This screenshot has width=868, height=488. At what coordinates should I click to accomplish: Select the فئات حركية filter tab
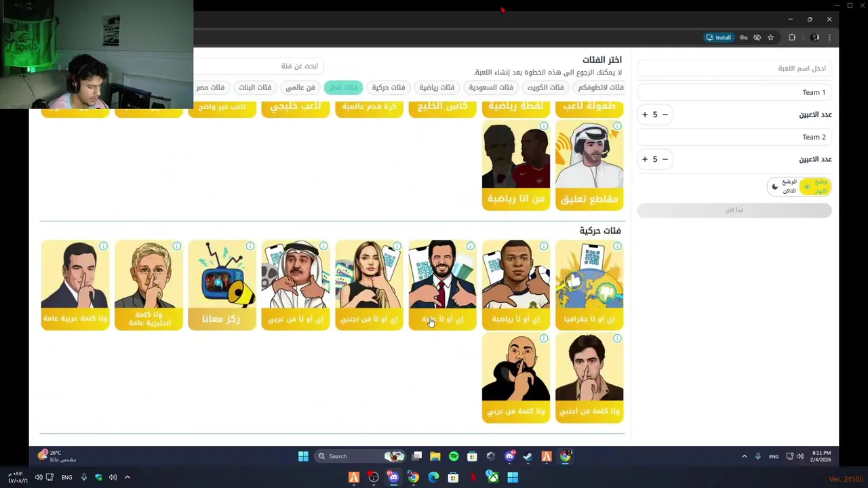point(388,87)
